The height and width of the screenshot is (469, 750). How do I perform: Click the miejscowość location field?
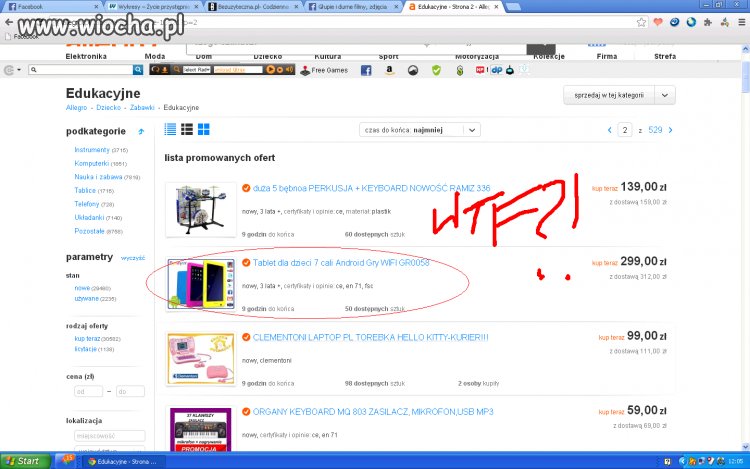(x=110, y=436)
